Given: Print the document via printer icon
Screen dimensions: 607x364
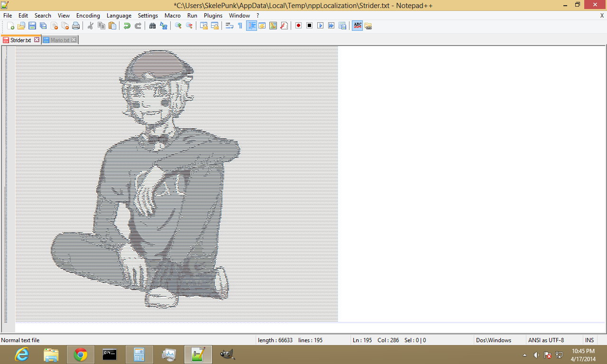Looking at the screenshot, I should [76, 26].
